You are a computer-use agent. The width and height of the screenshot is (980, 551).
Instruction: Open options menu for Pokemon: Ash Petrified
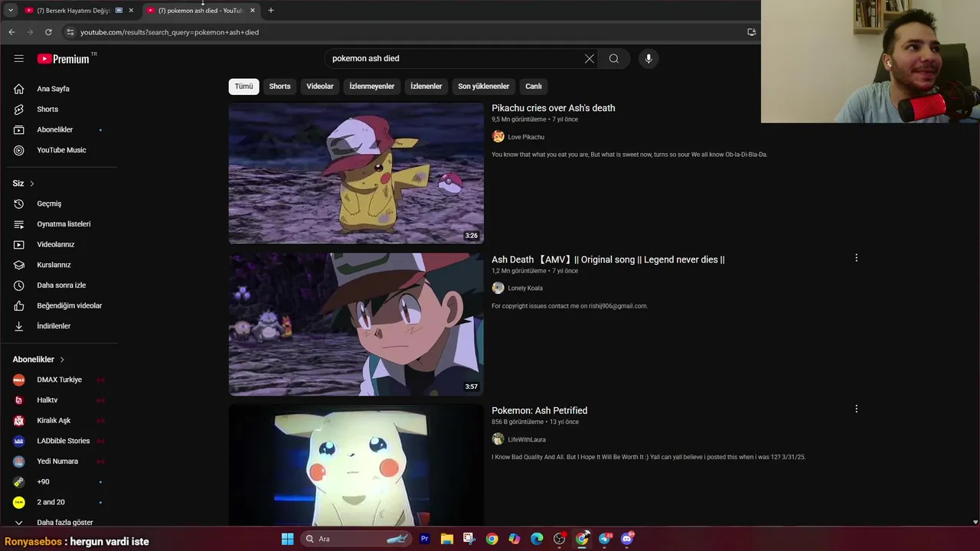tap(856, 409)
